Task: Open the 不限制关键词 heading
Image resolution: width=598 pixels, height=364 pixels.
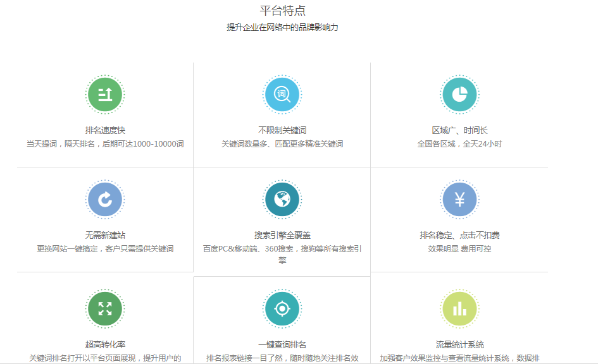Action: (282, 130)
